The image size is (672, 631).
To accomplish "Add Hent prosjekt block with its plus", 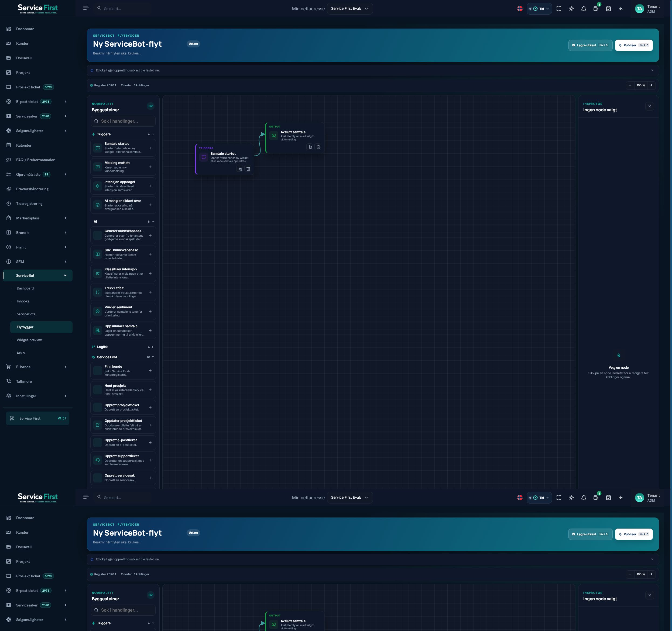I will pos(150,390).
